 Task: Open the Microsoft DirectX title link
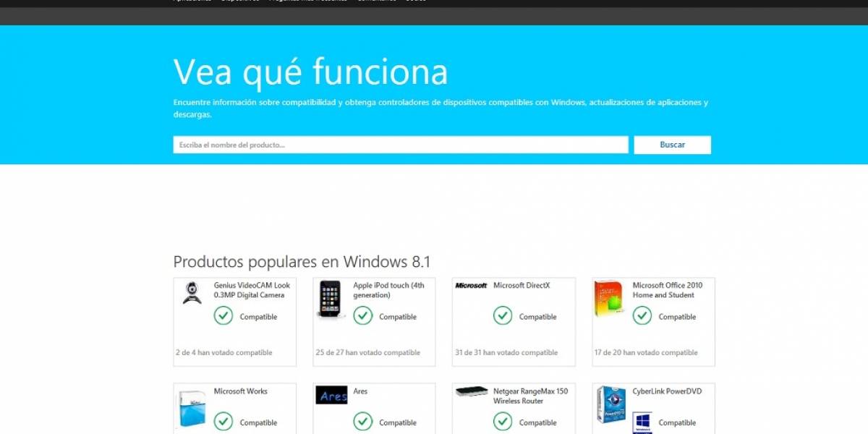(x=522, y=286)
